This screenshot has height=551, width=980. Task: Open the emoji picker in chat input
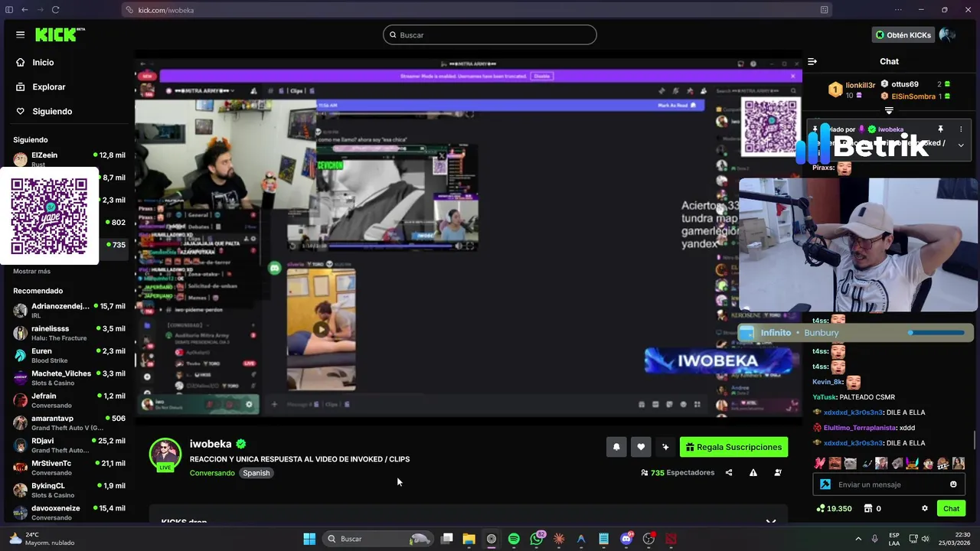coord(953,484)
